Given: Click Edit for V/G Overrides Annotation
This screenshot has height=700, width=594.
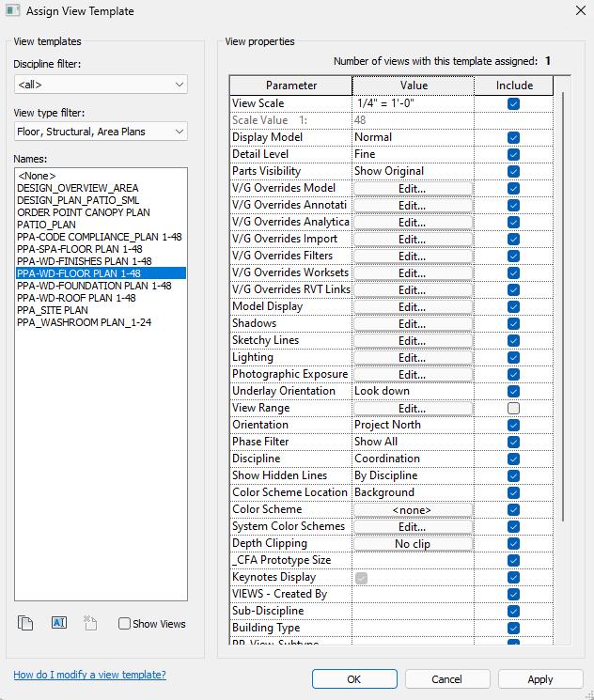Looking at the screenshot, I should pos(413,206).
